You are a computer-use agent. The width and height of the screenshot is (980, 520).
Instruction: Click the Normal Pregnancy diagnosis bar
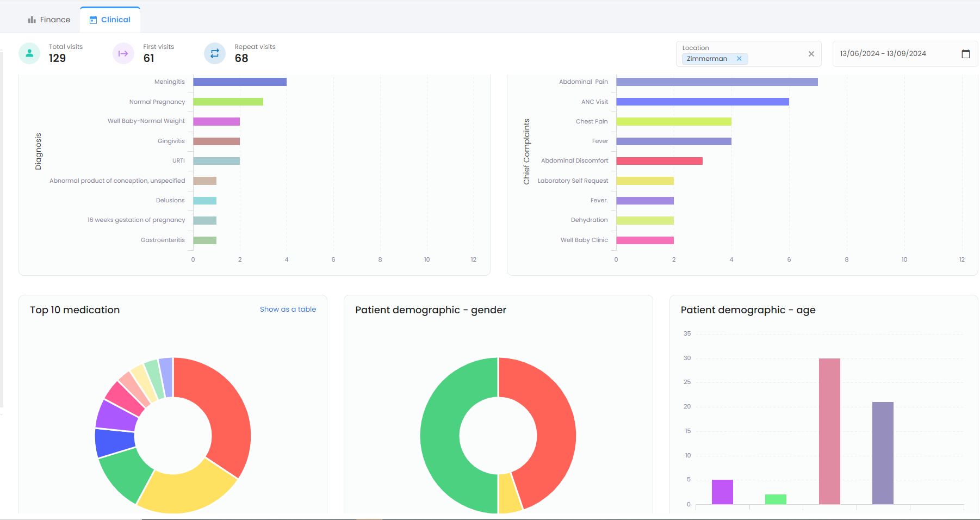[228, 102]
